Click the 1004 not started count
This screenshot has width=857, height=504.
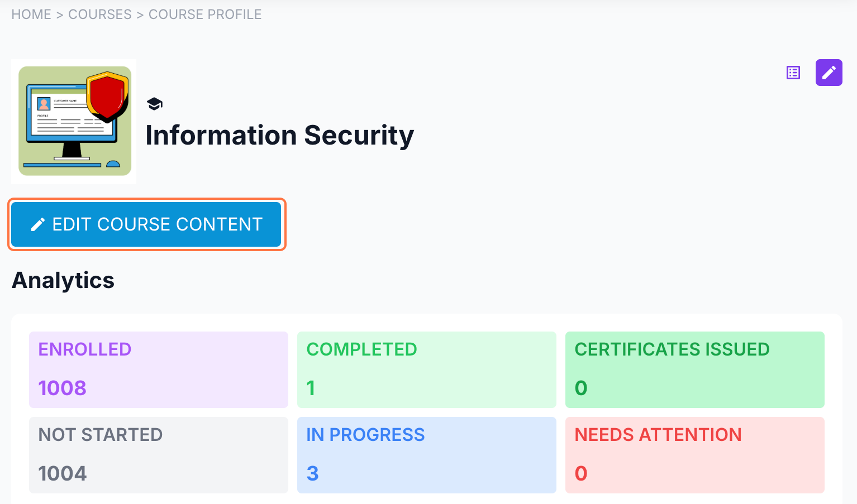(x=62, y=473)
